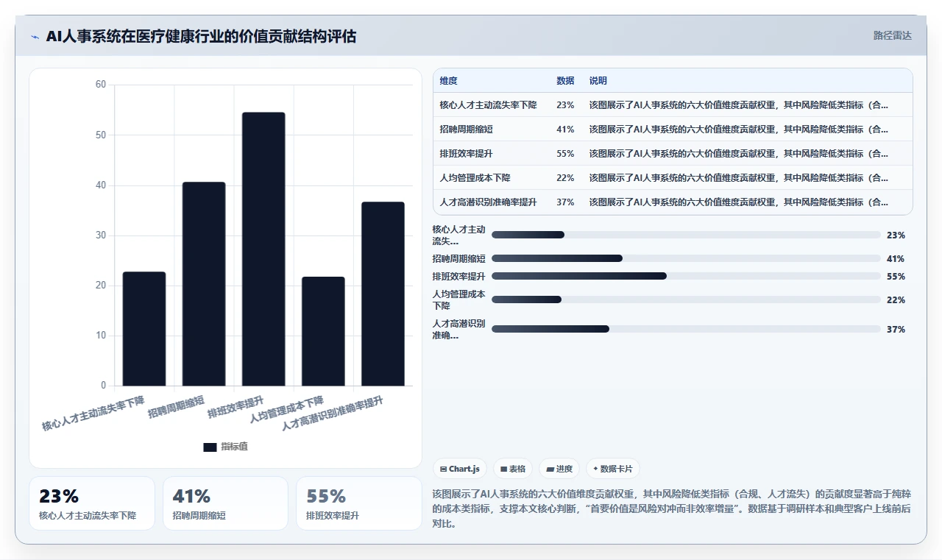Screen dimensions: 942x560
Task: Click the 60 label on the chart y-axis
Action: (x=101, y=85)
